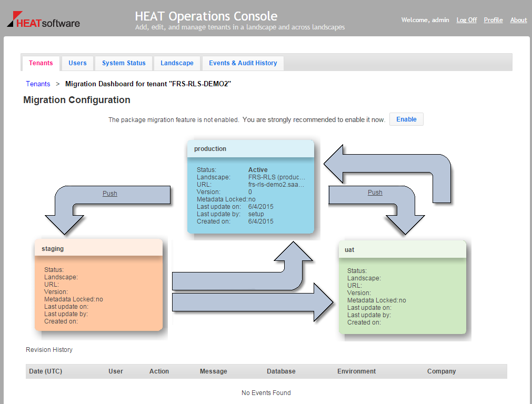Click the "Migration Configuration" heading
Screen dimensions: 532x404
click(x=77, y=100)
